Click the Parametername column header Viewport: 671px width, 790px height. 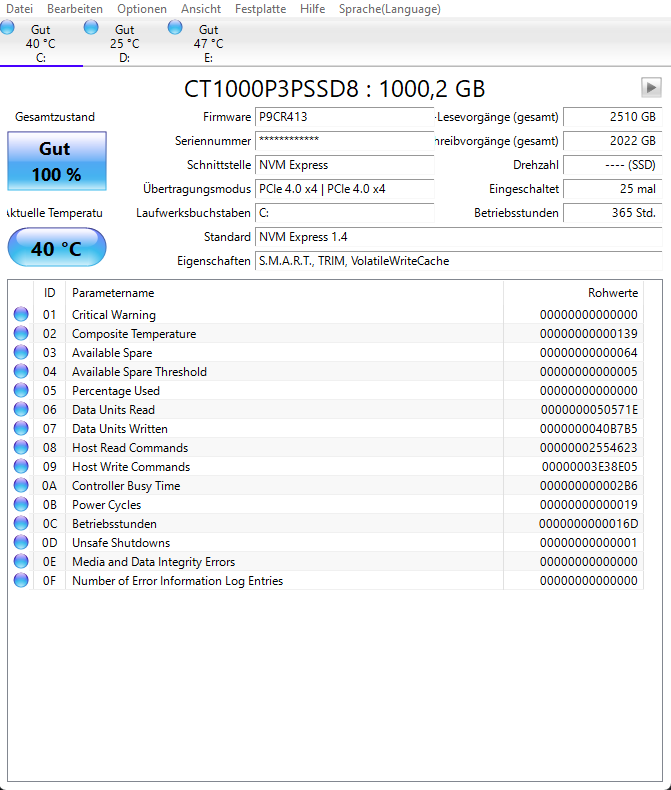point(285,293)
